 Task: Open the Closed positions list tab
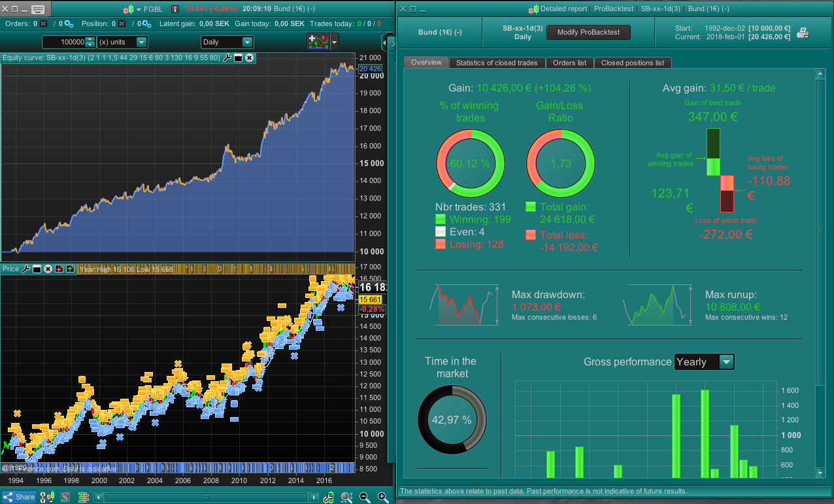pos(633,63)
